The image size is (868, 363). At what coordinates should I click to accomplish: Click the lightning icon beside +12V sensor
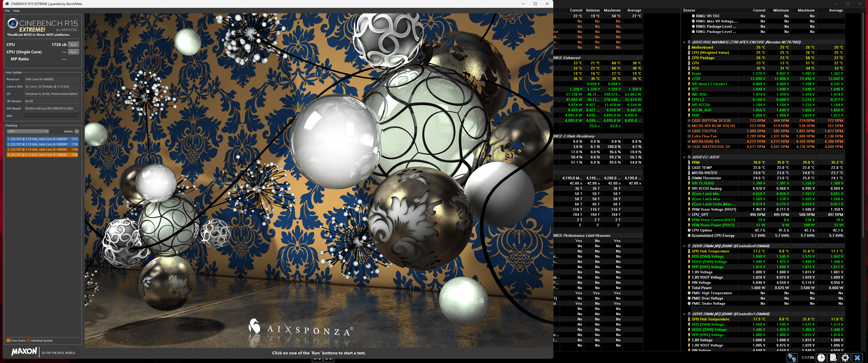click(689, 79)
